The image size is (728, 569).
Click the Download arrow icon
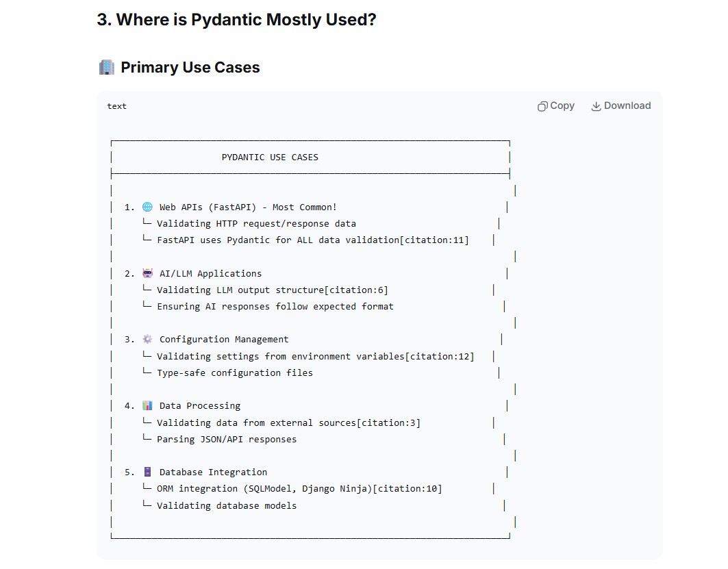[x=596, y=106]
